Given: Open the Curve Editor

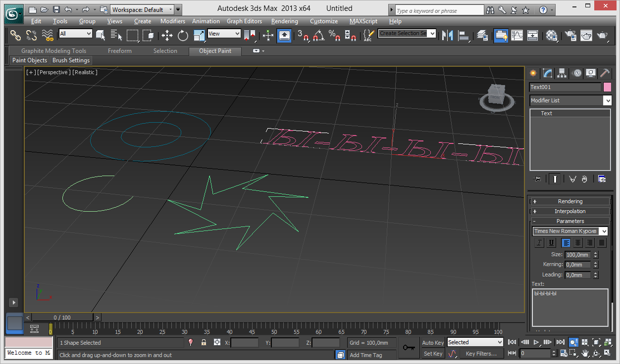Looking at the screenshot, I should coord(517,35).
